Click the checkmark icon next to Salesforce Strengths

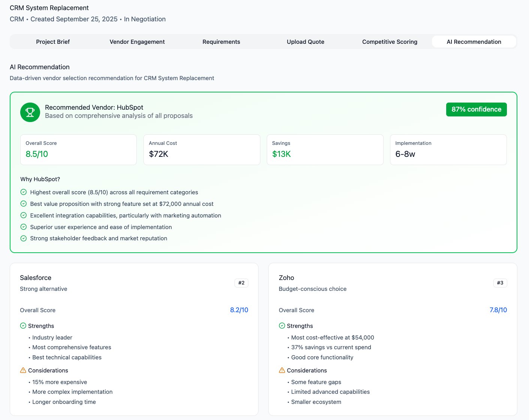click(22, 326)
